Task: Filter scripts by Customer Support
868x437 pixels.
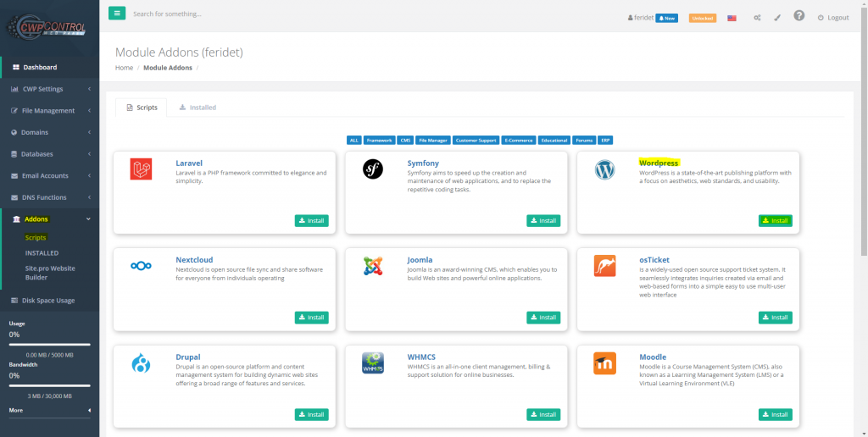Action: (x=476, y=141)
